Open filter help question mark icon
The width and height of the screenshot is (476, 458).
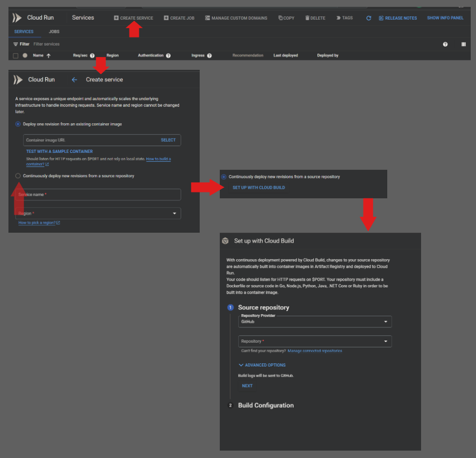445,44
